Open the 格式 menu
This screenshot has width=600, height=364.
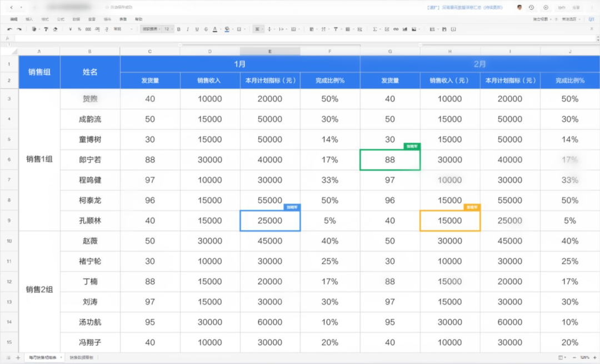coord(45,19)
